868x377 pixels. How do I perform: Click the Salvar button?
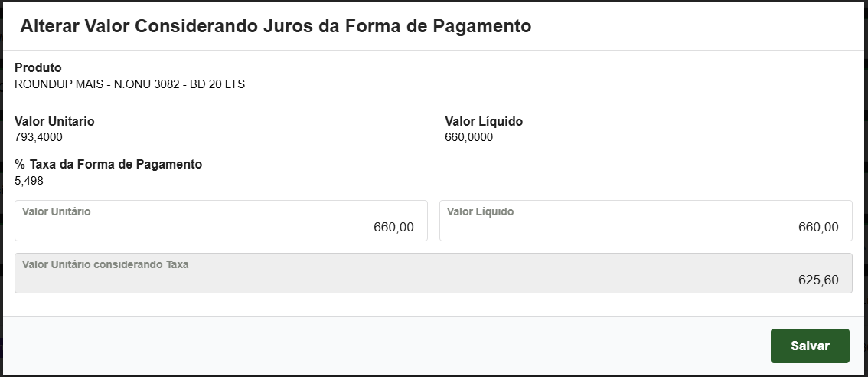tap(810, 346)
